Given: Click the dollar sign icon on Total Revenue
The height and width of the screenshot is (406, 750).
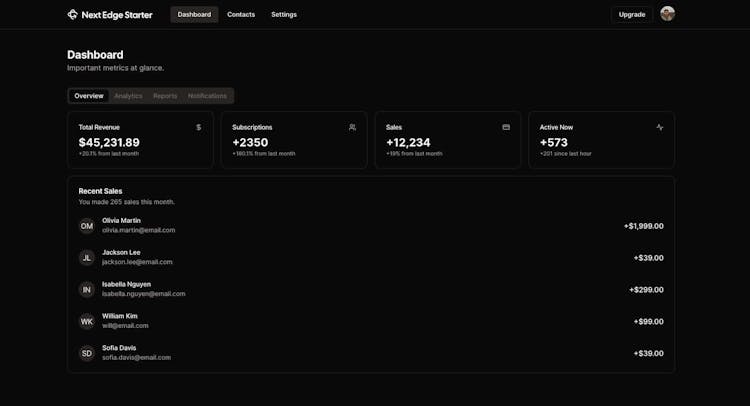Looking at the screenshot, I should coord(198,128).
